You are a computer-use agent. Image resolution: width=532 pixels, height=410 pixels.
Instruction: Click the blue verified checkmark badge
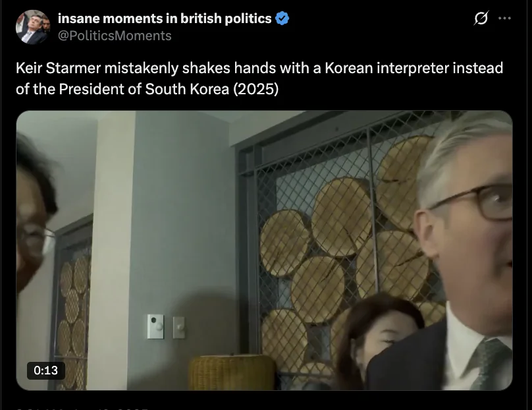point(282,18)
